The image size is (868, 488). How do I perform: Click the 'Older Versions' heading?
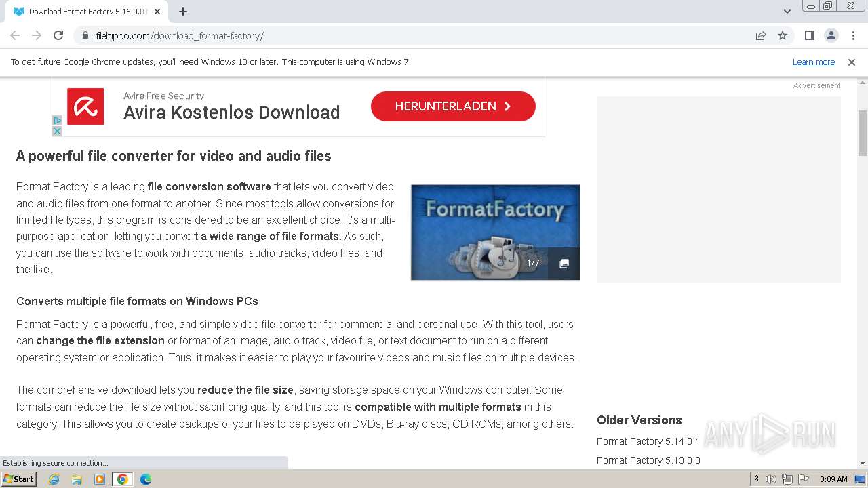[639, 420]
